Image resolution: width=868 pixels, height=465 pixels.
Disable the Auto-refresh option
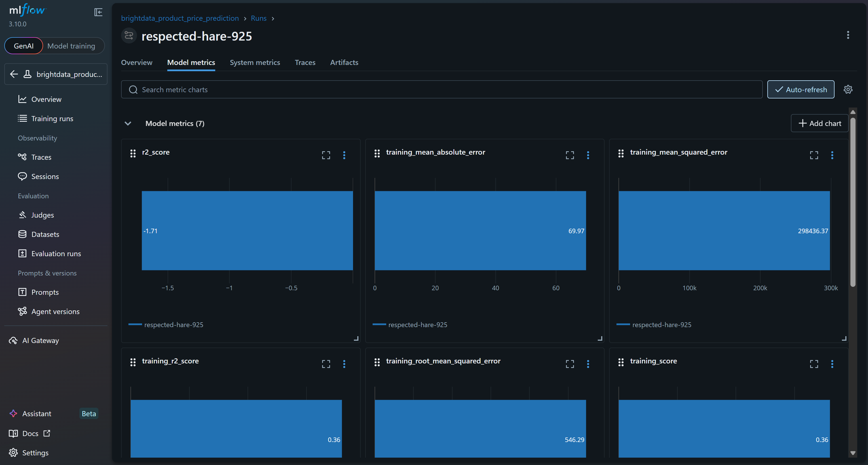click(x=800, y=89)
